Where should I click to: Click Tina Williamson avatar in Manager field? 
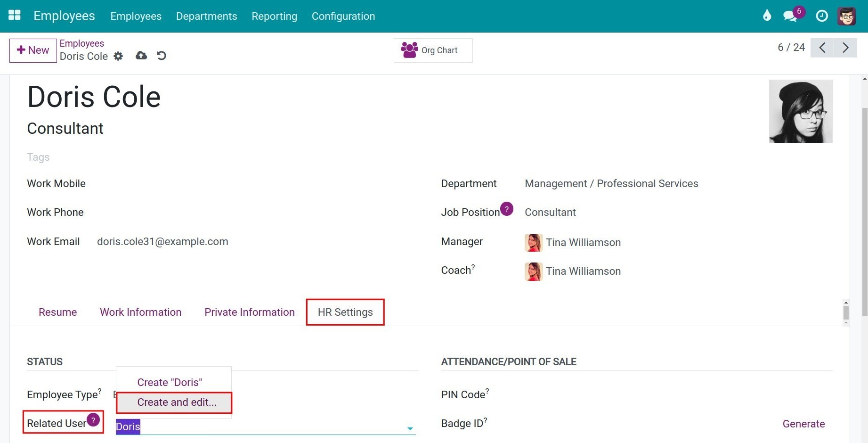(x=534, y=243)
